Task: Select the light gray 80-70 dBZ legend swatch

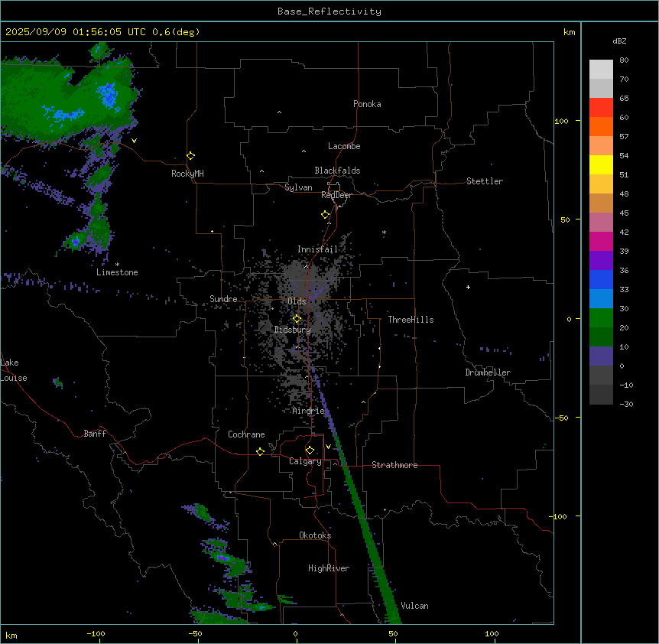Action: 601,70
